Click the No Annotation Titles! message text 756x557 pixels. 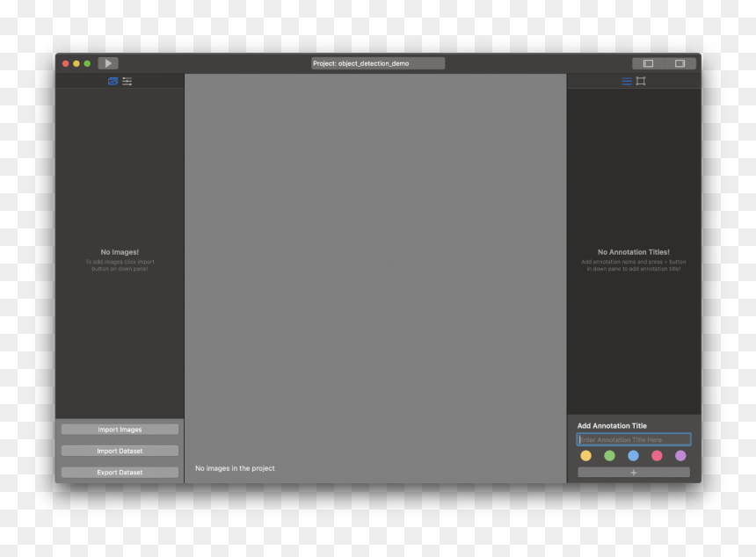[634, 252]
